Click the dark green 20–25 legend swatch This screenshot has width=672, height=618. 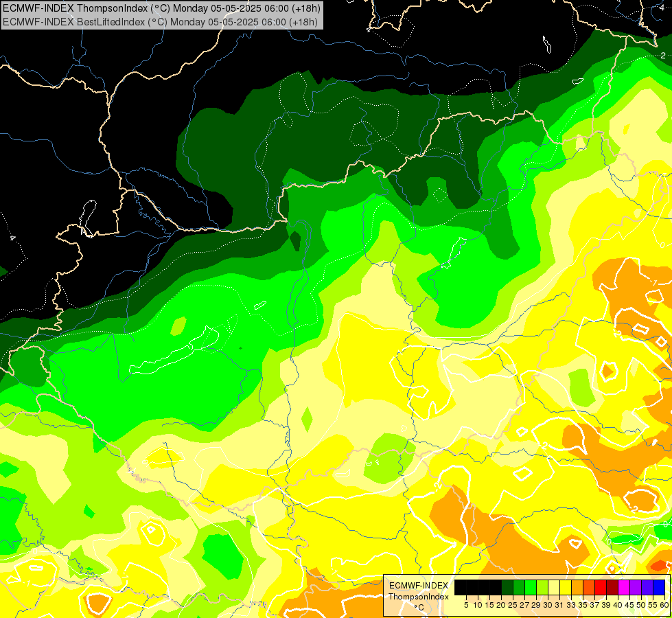(507, 588)
